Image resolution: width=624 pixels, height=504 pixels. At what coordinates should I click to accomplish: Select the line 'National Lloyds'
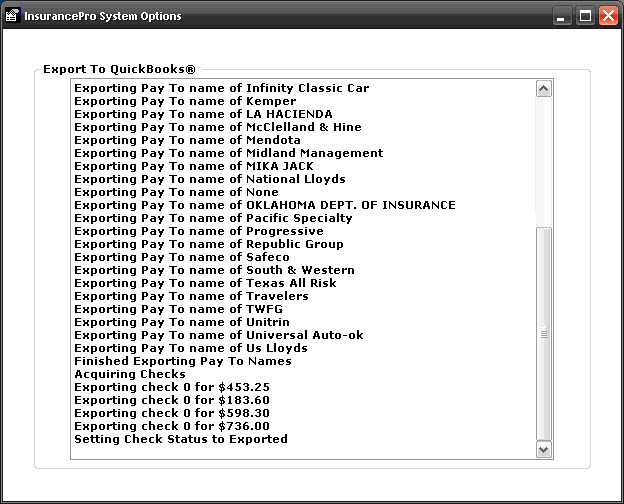[x=210, y=179]
